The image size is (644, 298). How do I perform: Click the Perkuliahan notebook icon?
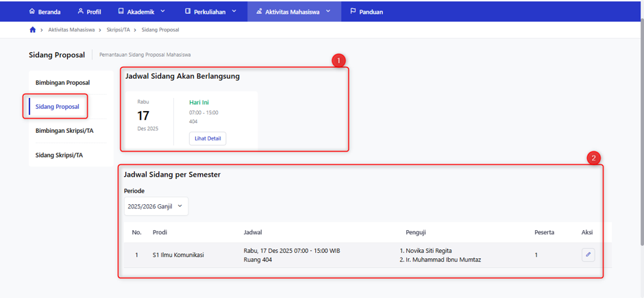(188, 12)
